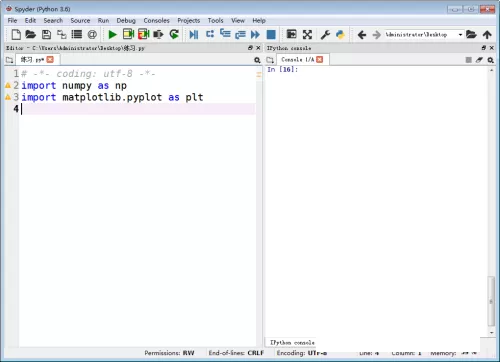The height and width of the screenshot is (362, 500).
Task: Open Preferences wrench icon
Action: point(325,34)
